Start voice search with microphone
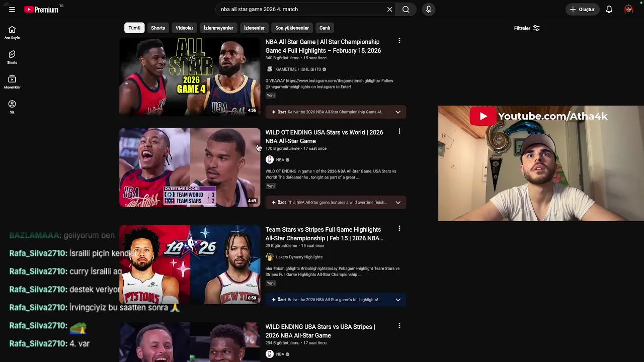 click(429, 9)
